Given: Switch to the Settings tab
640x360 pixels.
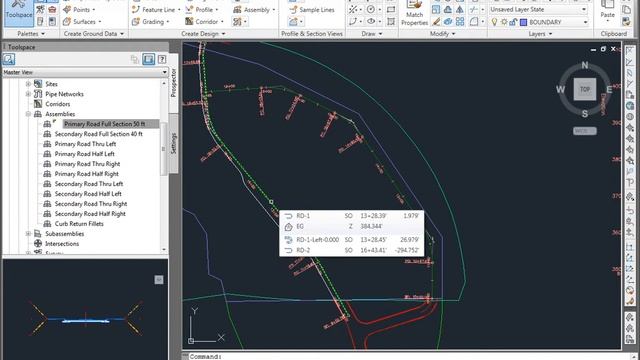Looking at the screenshot, I should [x=173, y=143].
